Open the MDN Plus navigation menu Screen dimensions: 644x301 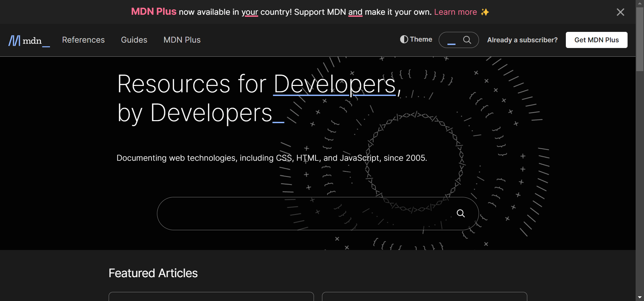[x=182, y=40]
